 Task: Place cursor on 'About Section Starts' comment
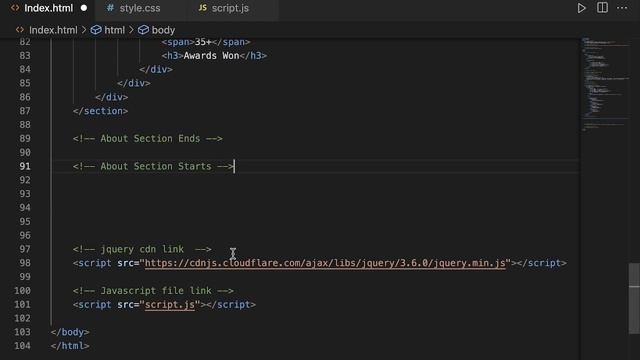pos(153,167)
